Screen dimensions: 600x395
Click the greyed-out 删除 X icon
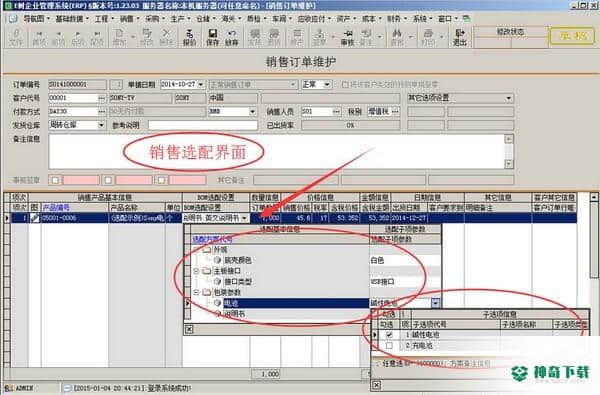pyautogui.click(x=166, y=37)
